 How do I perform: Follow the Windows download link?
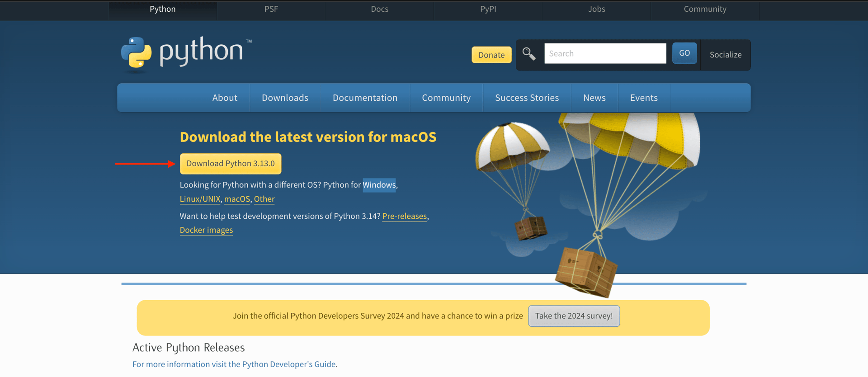pyautogui.click(x=379, y=185)
